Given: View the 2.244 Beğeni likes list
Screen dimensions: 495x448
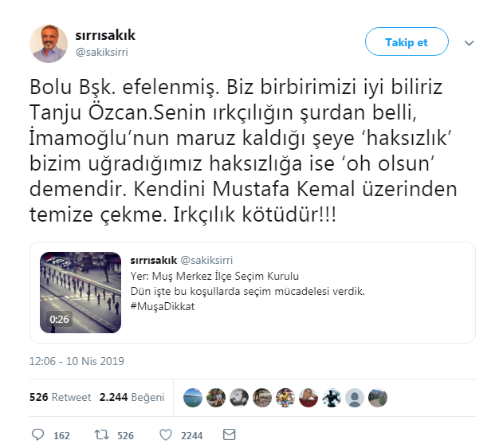Looking at the screenshot, I should click(x=132, y=397).
